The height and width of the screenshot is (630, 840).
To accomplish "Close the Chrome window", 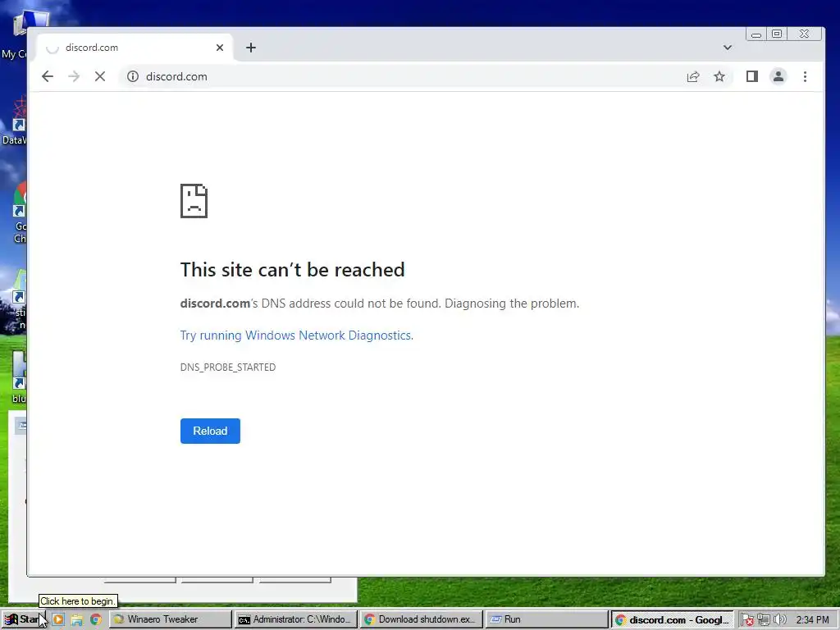I will 804,34.
